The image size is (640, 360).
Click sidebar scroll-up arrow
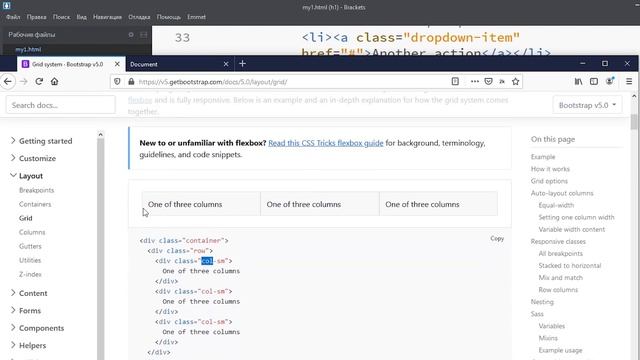(100, 134)
